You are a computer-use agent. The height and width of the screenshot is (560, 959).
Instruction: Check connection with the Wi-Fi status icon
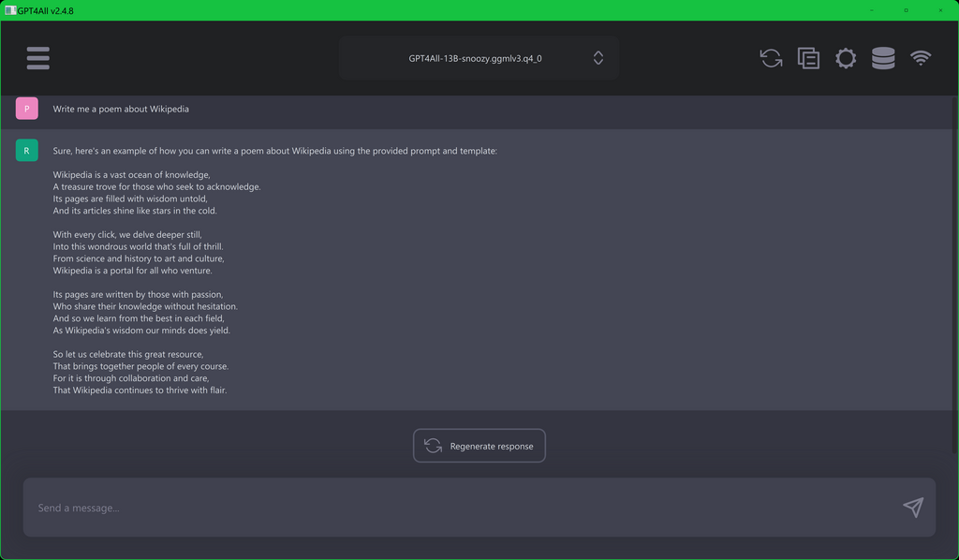[x=921, y=57]
